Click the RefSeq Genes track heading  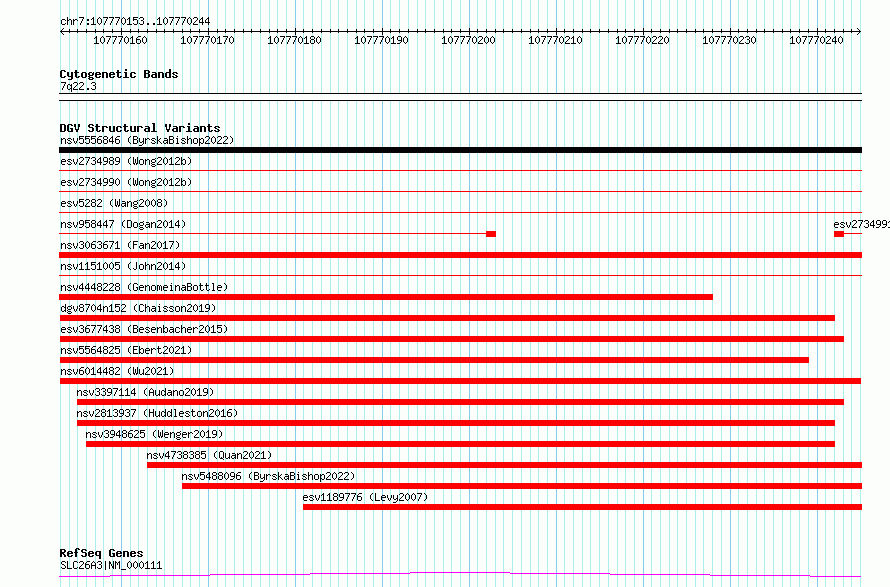(102, 553)
